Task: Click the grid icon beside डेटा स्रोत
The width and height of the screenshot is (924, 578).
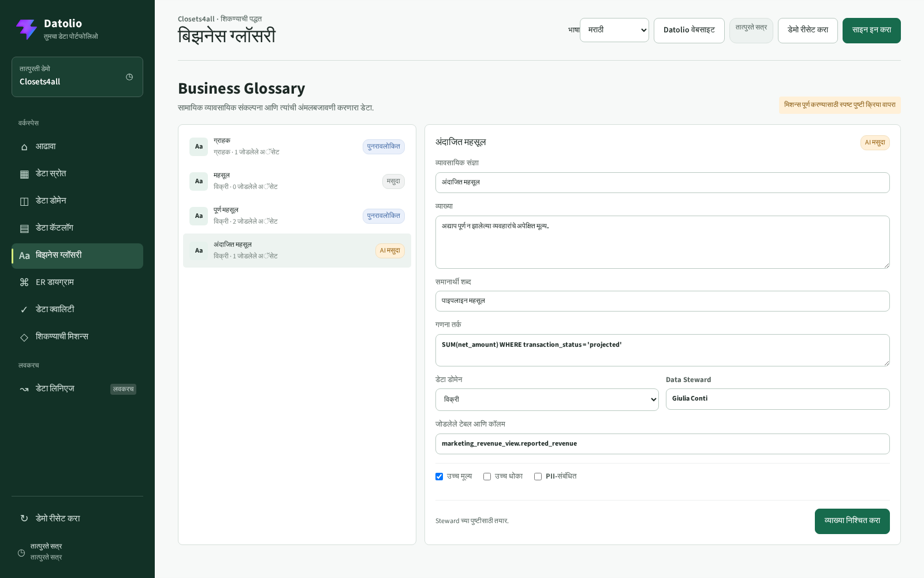Action: click(24, 174)
